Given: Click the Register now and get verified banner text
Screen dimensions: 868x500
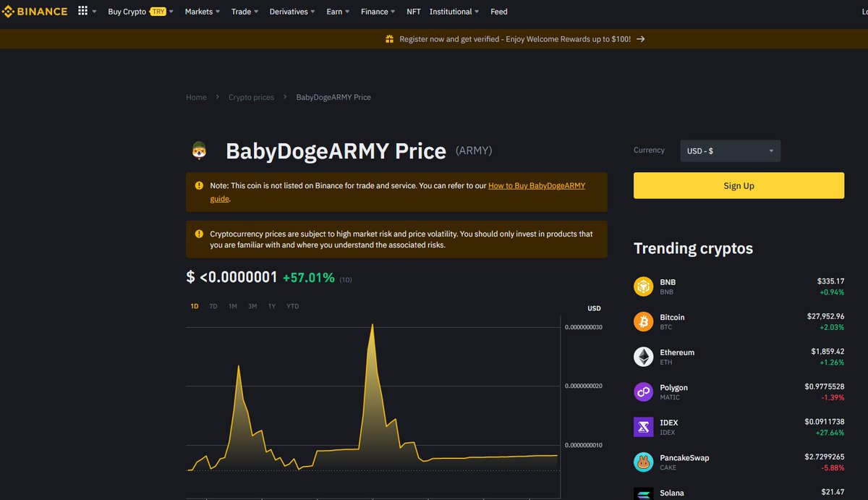Looking at the screenshot, I should pos(515,39).
